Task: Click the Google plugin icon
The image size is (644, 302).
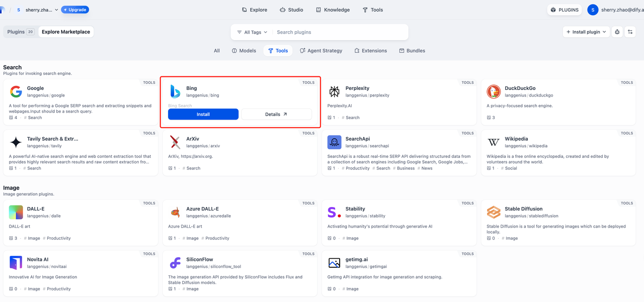Action: (16, 91)
